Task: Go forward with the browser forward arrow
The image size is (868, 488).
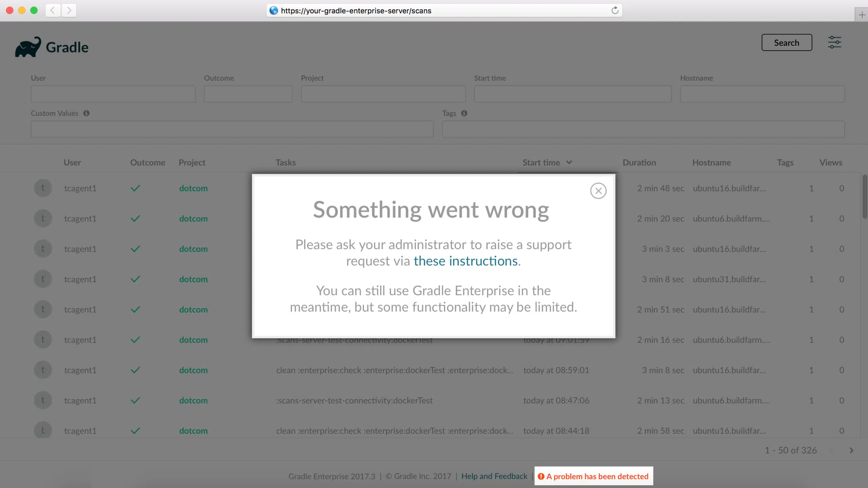Action: coord(69,10)
